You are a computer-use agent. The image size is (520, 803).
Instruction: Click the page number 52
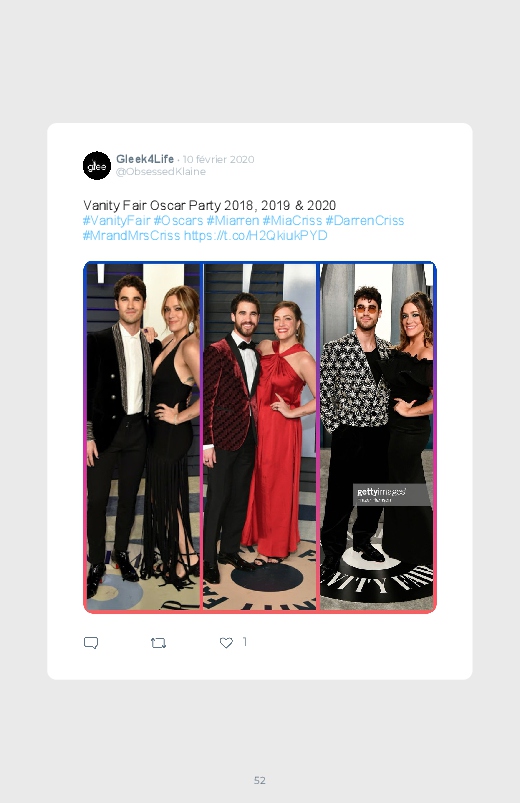pyautogui.click(x=260, y=780)
